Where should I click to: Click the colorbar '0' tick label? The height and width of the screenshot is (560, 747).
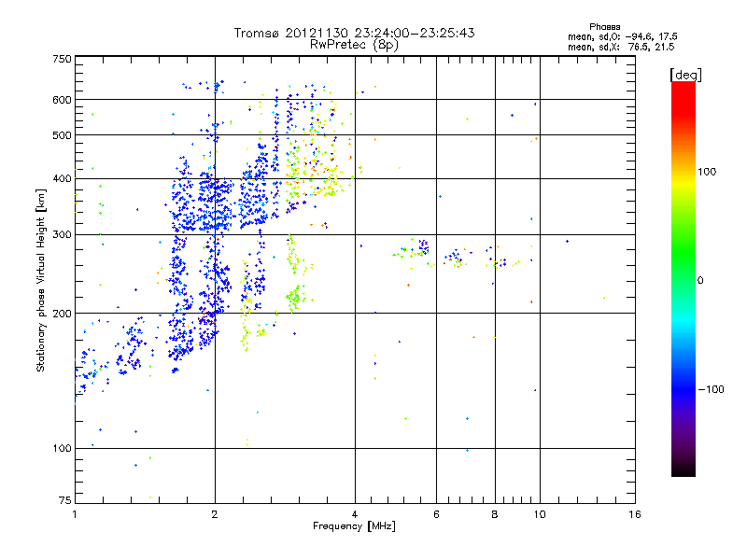coord(700,281)
